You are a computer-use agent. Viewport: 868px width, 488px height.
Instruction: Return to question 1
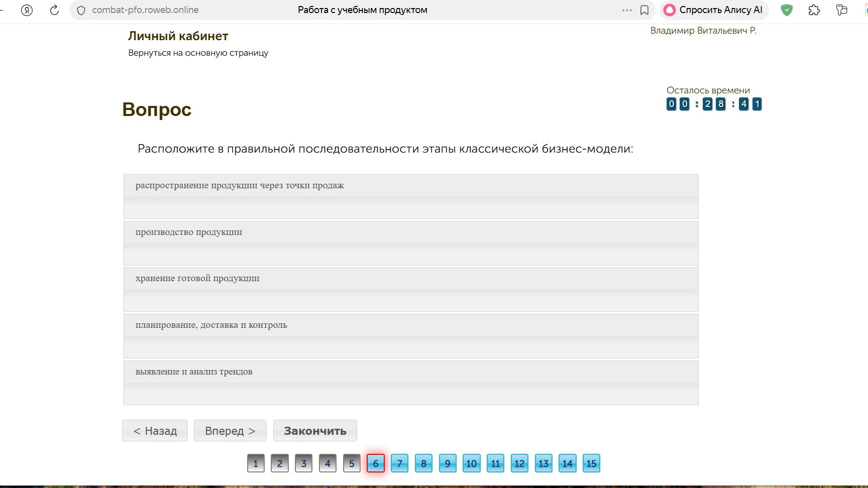point(256,463)
